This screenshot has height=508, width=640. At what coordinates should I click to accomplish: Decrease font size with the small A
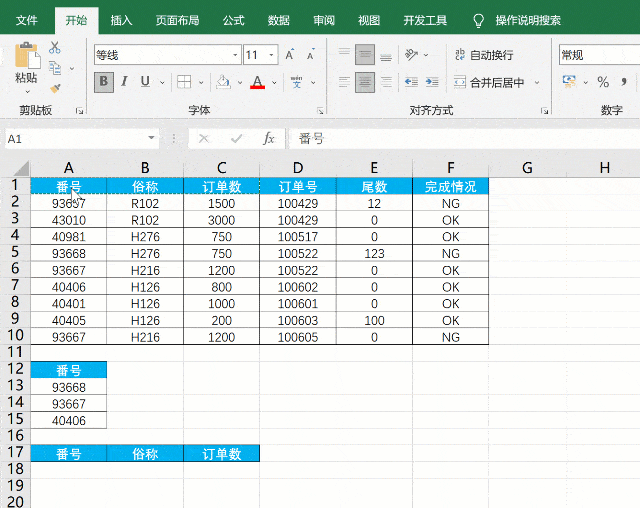tap(310, 55)
